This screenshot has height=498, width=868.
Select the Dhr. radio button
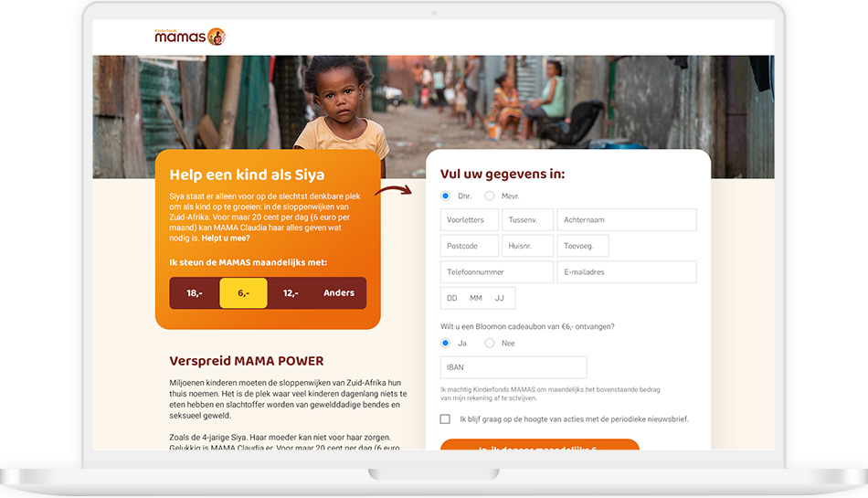coord(445,196)
